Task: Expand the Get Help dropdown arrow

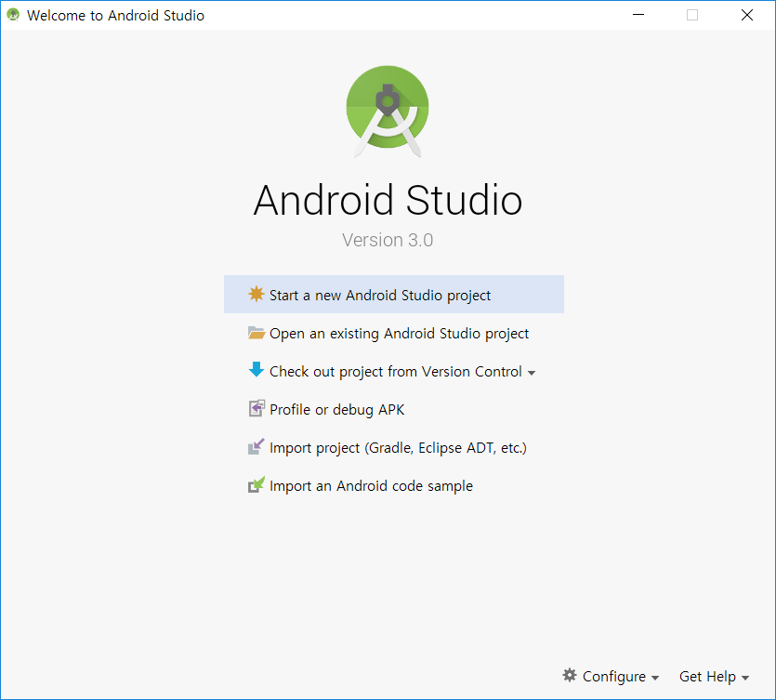Action: [745, 678]
